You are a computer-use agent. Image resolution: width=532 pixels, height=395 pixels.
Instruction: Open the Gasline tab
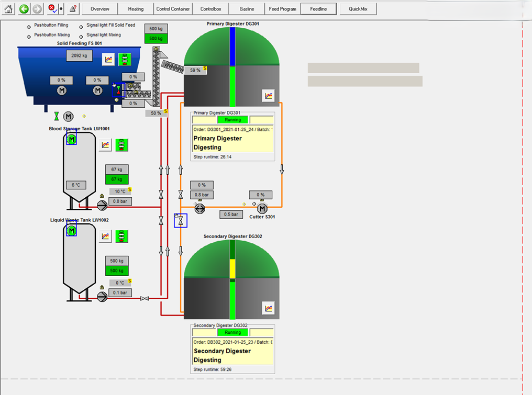point(247,9)
